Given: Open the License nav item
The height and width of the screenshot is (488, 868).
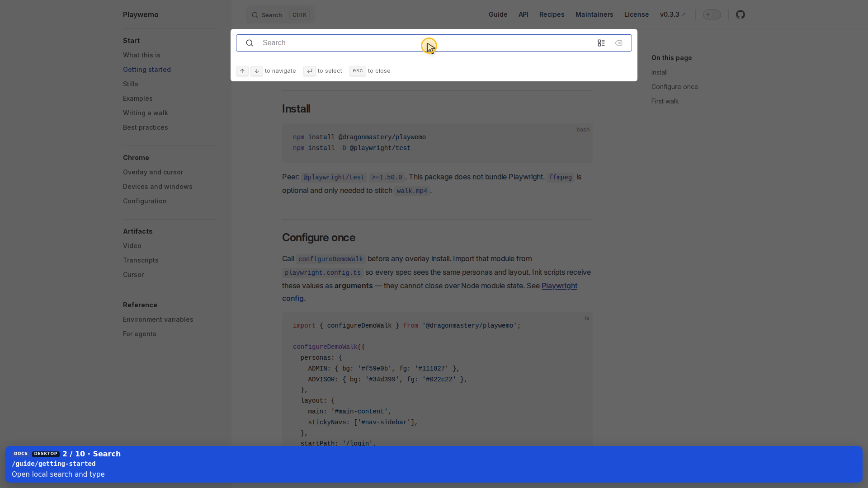Looking at the screenshot, I should (637, 14).
